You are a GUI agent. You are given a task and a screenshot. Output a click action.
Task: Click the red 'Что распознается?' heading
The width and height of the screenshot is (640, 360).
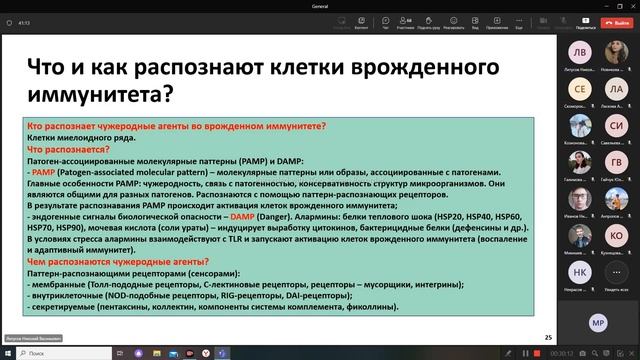point(69,149)
